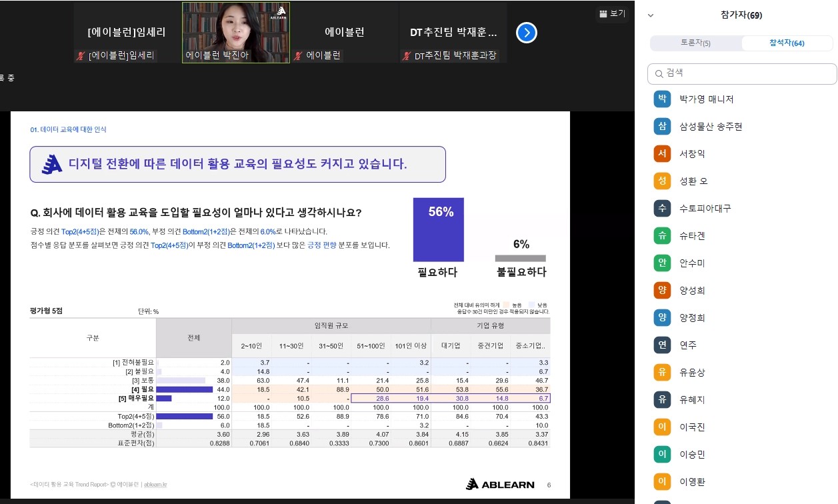838x504 pixels.
Task: Switch to the 토론자 tab
Action: pos(695,43)
